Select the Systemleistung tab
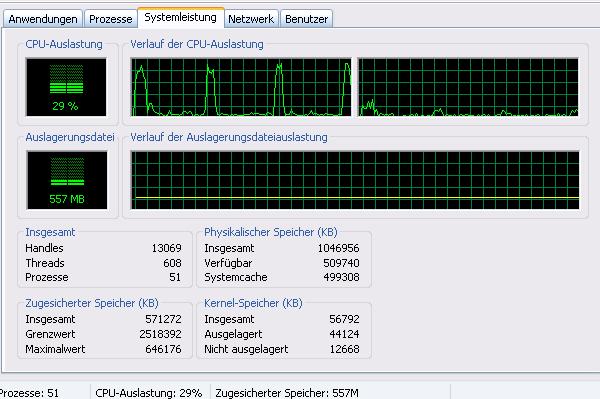This screenshot has height=399, width=600. click(x=181, y=17)
